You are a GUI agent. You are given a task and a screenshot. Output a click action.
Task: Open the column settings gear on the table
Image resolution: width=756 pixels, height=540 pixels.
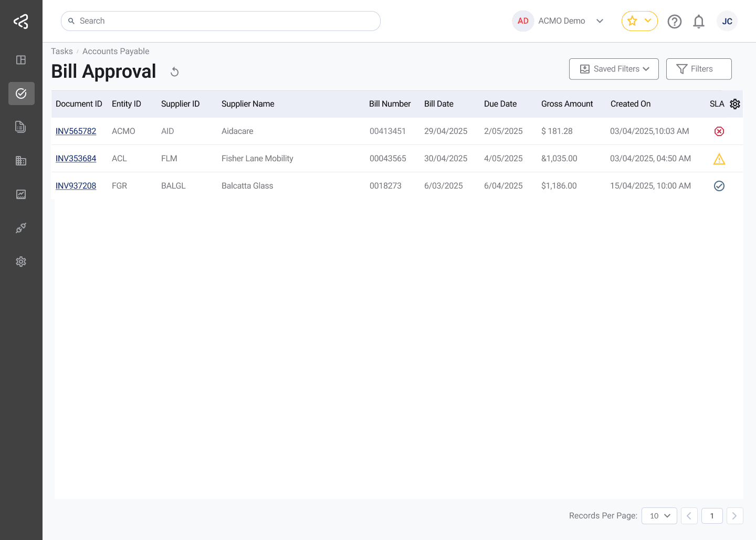[x=735, y=104]
